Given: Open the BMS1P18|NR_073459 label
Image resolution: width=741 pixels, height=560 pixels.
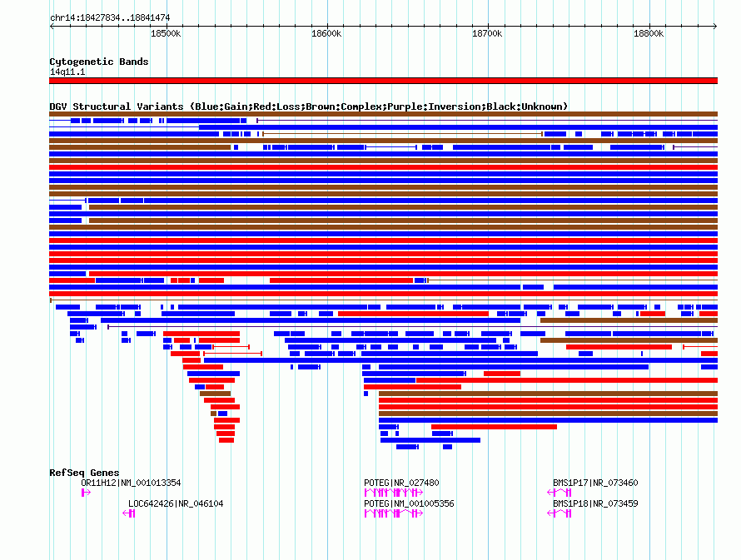Looking at the screenshot, I should (x=595, y=503).
